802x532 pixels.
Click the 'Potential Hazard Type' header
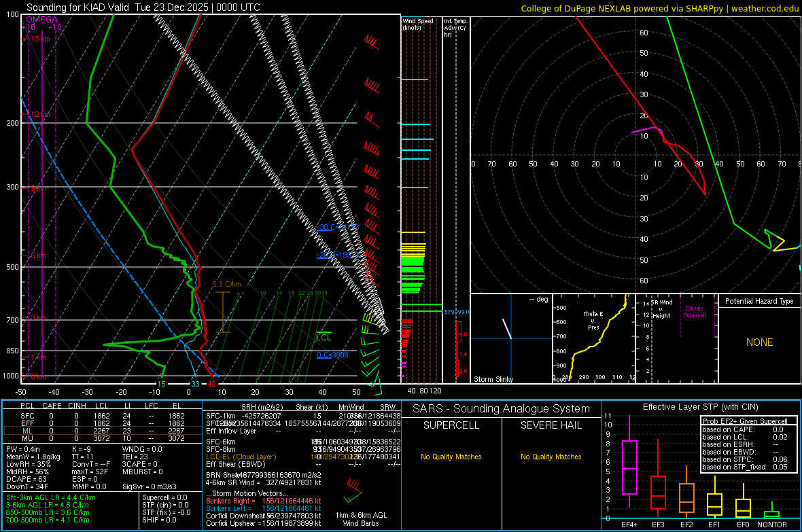759,301
